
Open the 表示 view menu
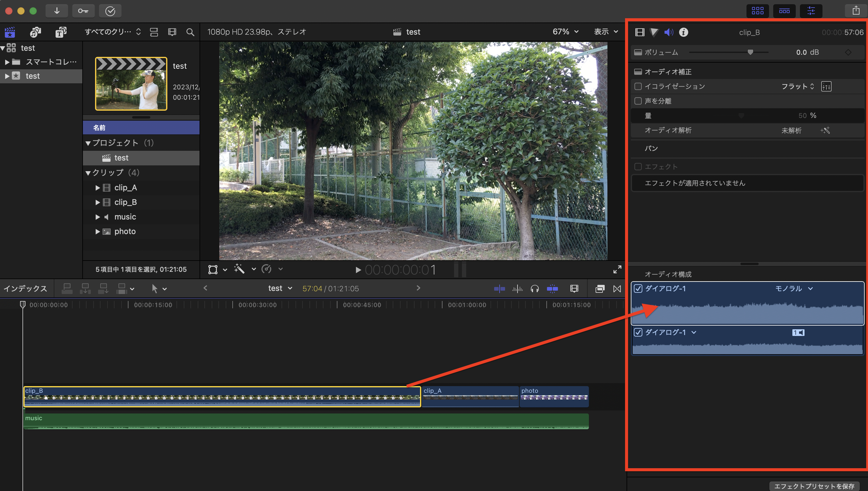[x=606, y=32]
